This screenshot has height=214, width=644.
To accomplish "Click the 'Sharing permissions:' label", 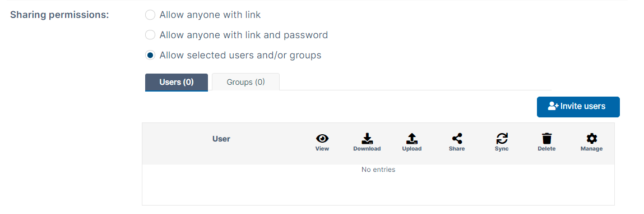I will [x=59, y=15].
